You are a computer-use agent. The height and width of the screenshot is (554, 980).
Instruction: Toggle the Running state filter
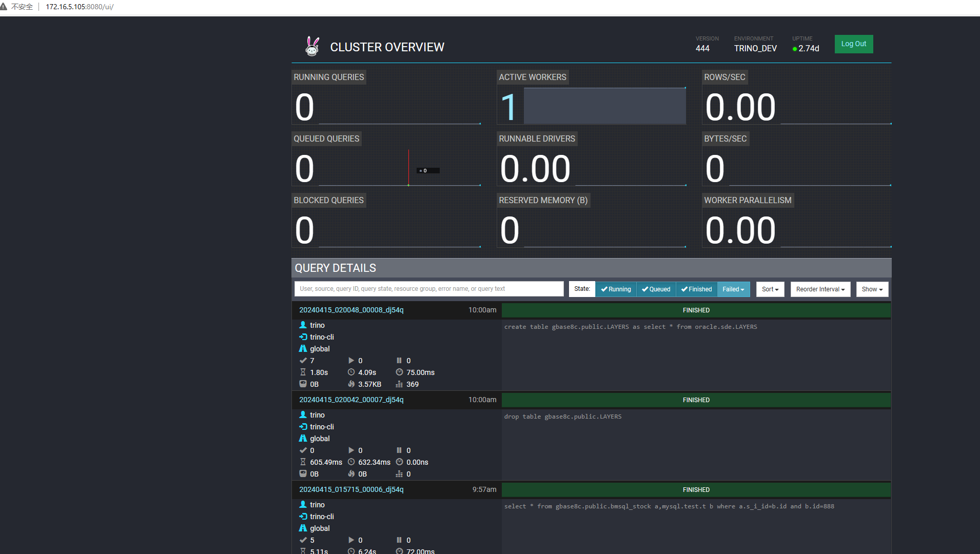[x=616, y=289]
